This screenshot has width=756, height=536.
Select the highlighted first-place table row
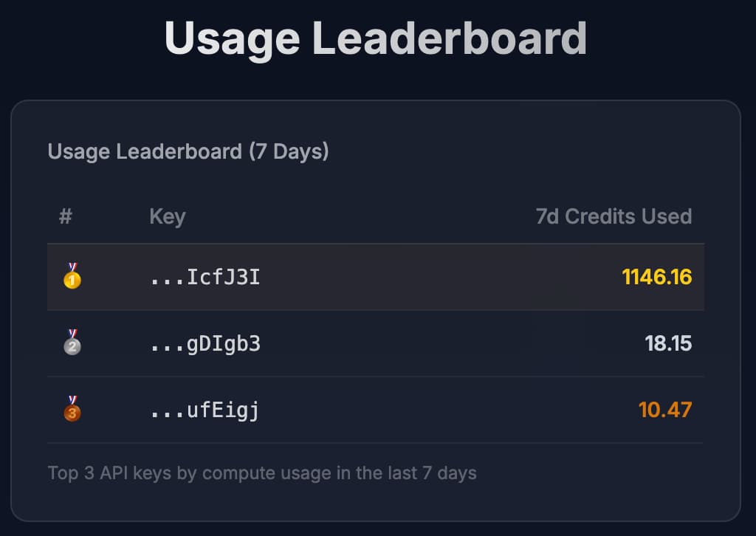[413, 278]
